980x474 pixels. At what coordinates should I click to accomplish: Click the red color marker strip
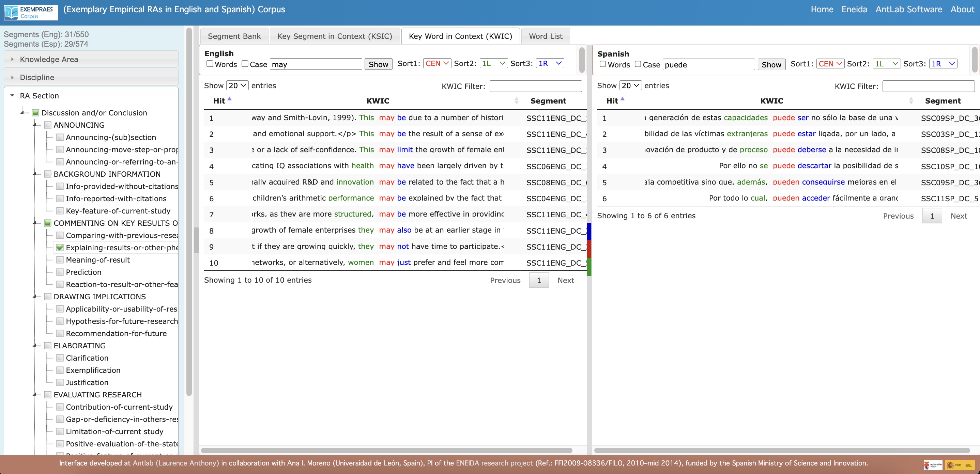(589, 249)
